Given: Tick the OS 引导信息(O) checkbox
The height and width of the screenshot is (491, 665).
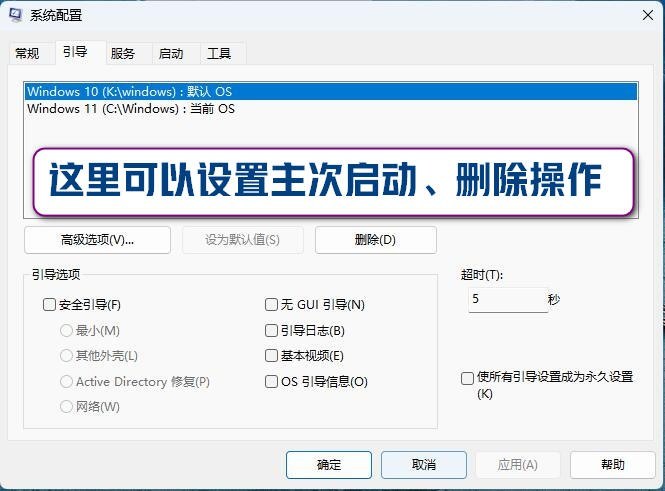Looking at the screenshot, I should [271, 382].
